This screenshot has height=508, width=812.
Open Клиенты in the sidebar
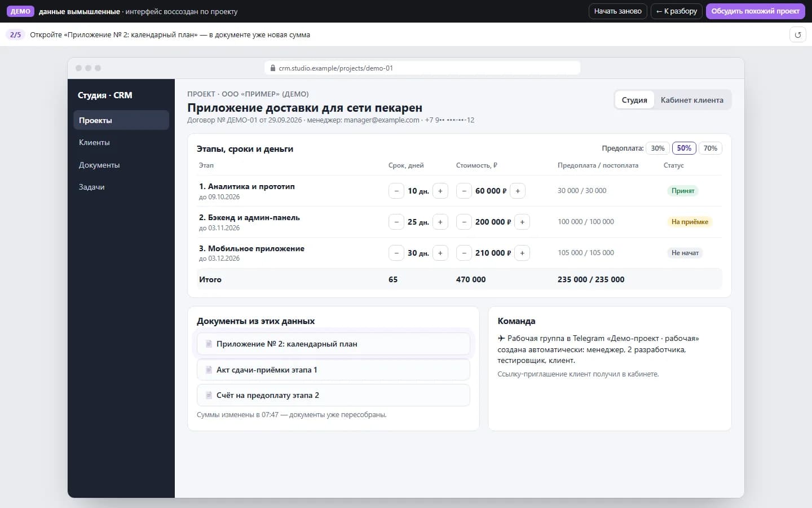coord(121,142)
